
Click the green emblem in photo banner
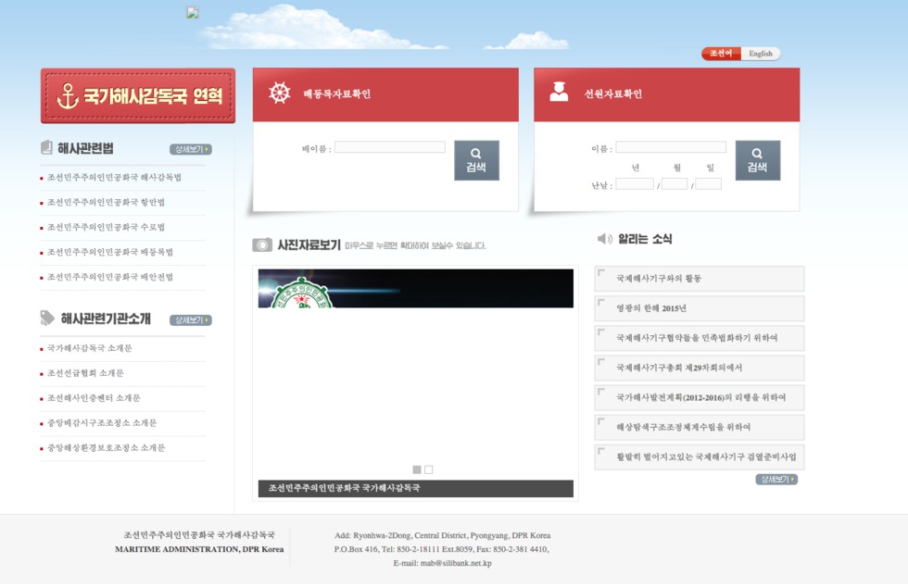(x=302, y=294)
